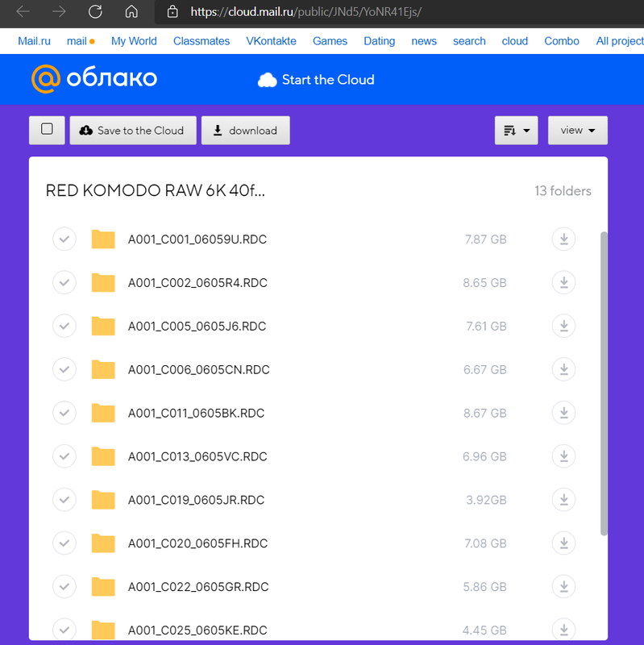The height and width of the screenshot is (645, 644).
Task: Download folder A001_C022_0605GR.RDC via its arrow icon
Action: pyautogui.click(x=563, y=586)
